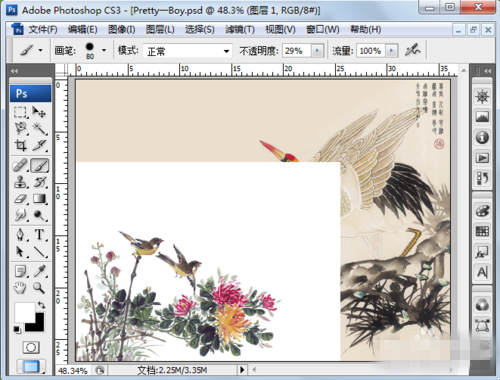The height and width of the screenshot is (380, 500).
Task: Select the Brush tool in toolbox
Action: 40,165
